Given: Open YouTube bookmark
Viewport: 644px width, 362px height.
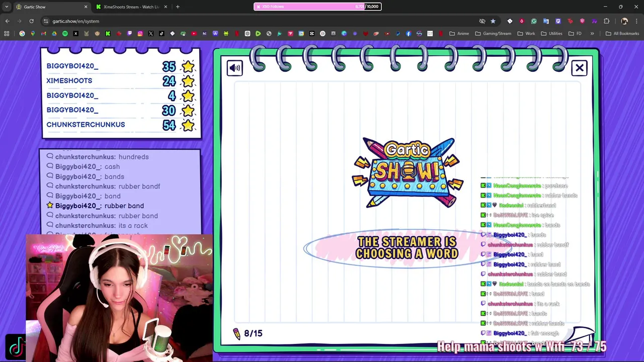Looking at the screenshot, I should 194,34.
